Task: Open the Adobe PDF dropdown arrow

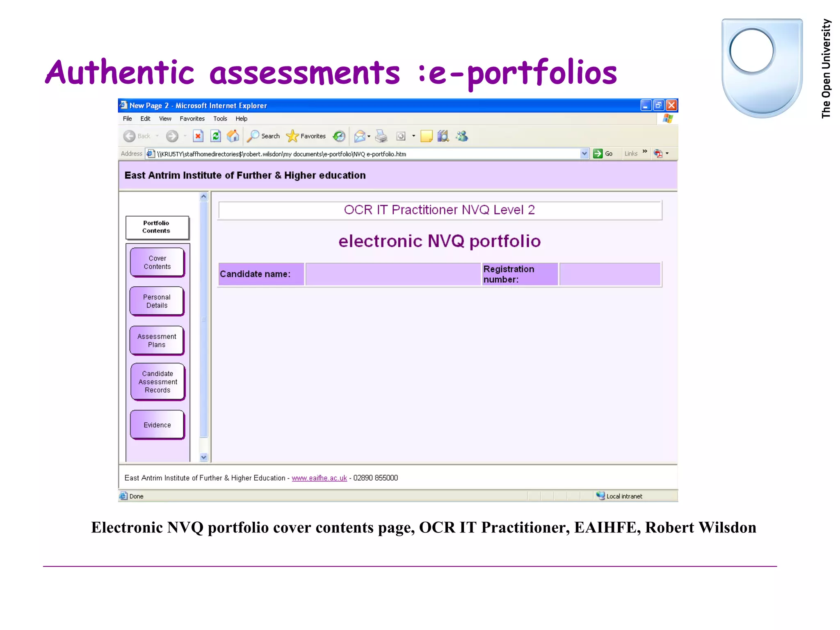Action: click(667, 154)
